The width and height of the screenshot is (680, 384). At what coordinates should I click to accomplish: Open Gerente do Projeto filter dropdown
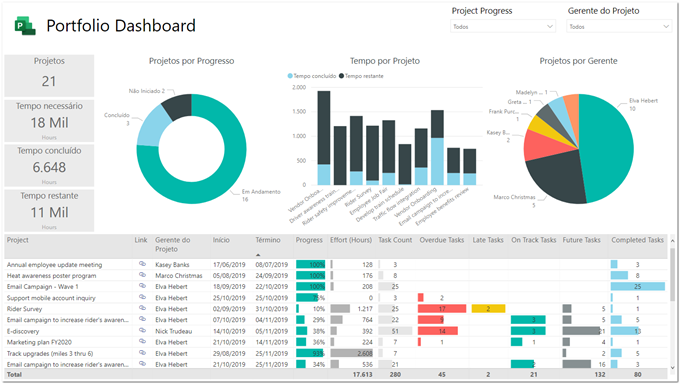tap(619, 26)
